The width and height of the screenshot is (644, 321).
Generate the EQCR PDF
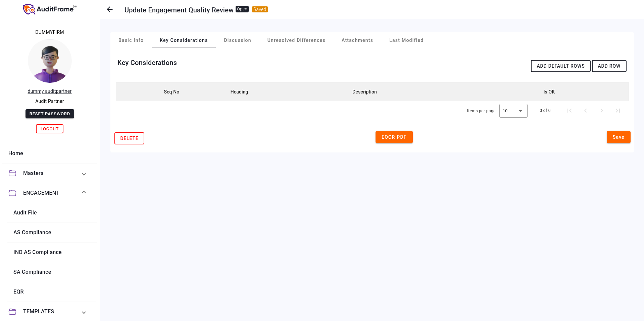coord(394,137)
